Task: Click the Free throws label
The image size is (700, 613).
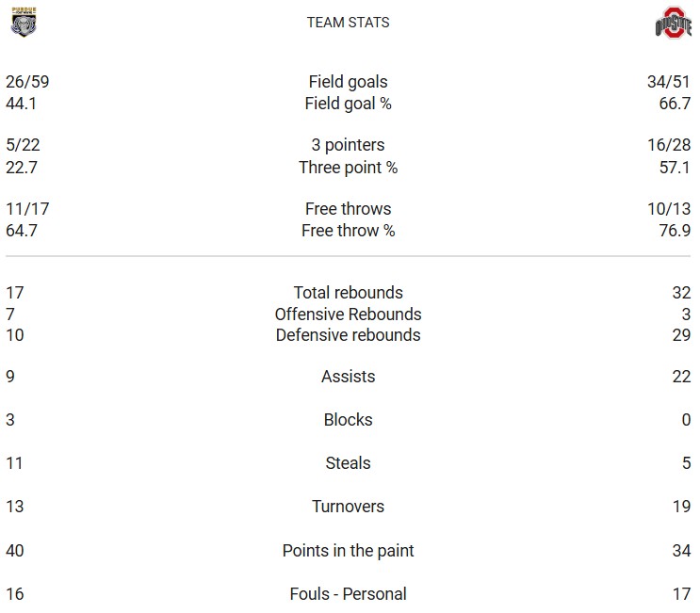Action: coord(348,209)
